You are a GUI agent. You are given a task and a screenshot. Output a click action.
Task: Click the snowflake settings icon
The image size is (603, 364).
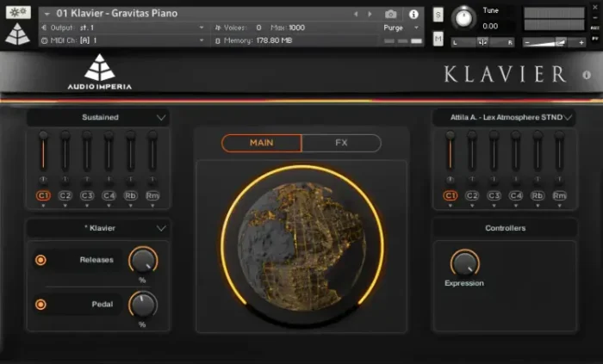(x=16, y=14)
